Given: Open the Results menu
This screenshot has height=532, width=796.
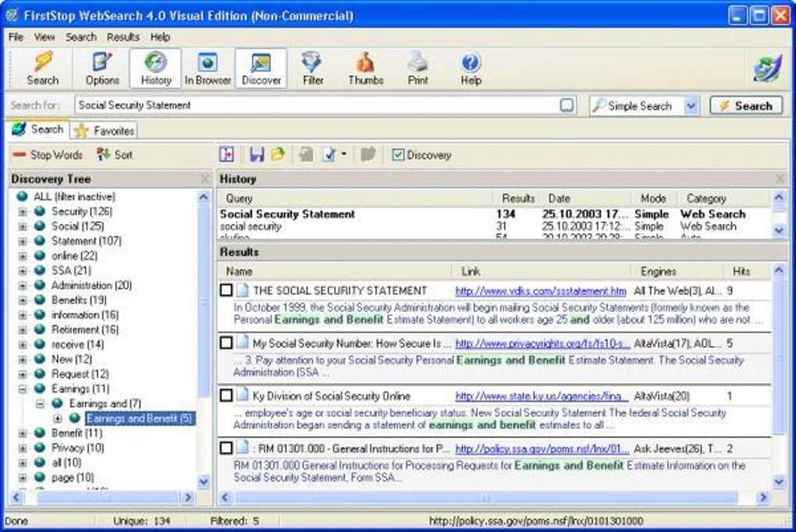Looking at the screenshot, I should (123, 37).
